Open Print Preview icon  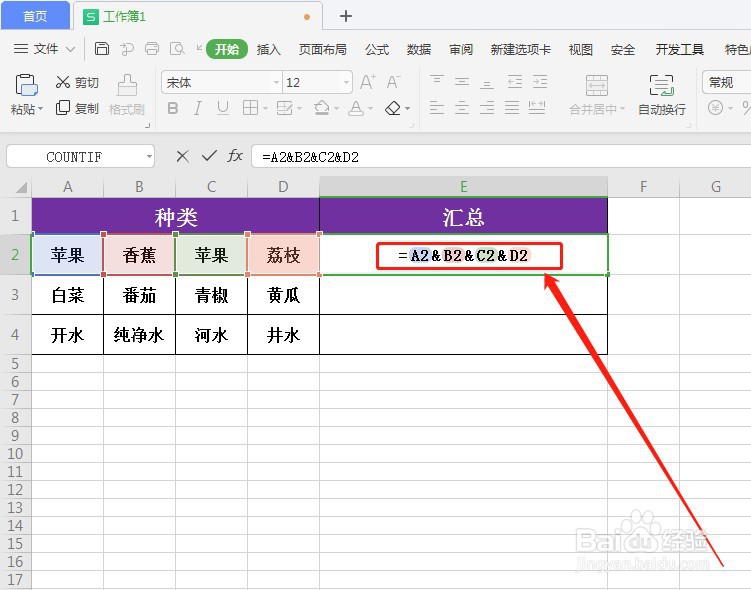pos(177,49)
